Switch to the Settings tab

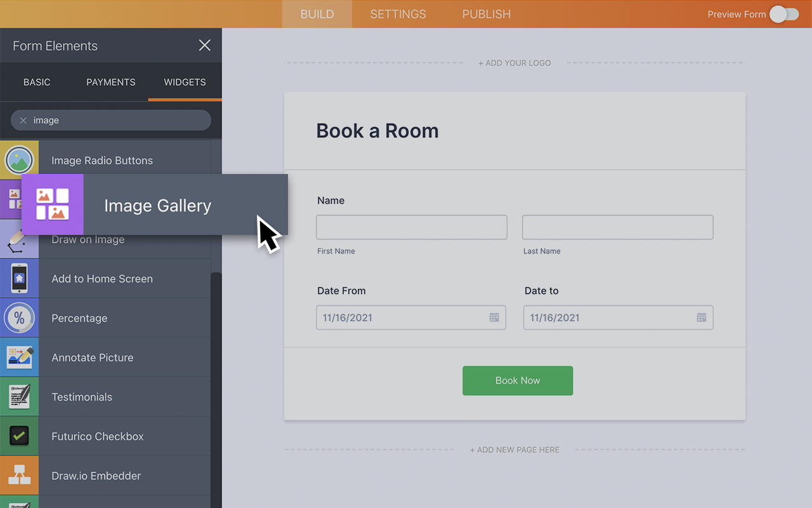point(398,14)
